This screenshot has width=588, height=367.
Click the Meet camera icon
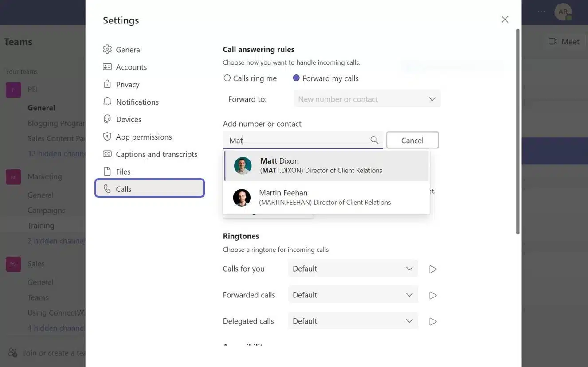553,41
